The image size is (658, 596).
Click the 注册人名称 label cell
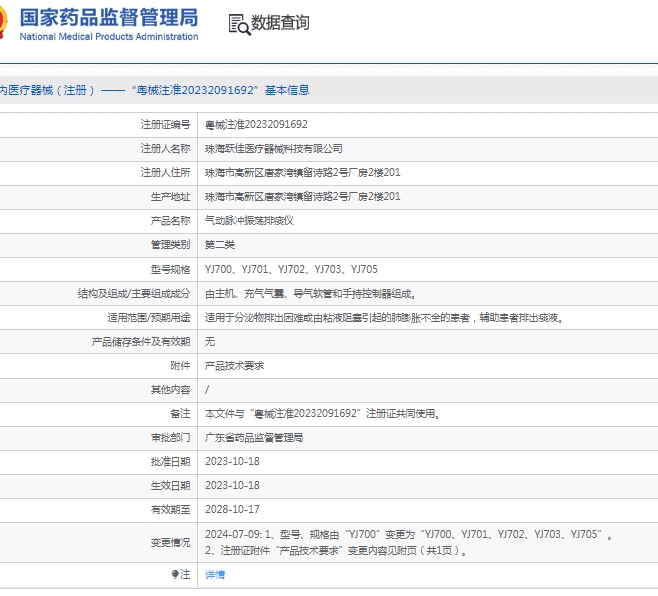click(165, 148)
